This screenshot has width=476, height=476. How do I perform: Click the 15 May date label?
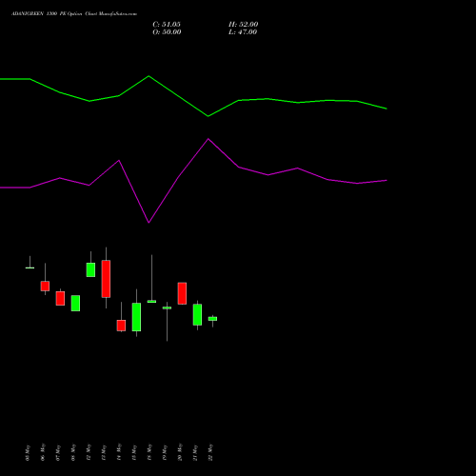pos(134,453)
